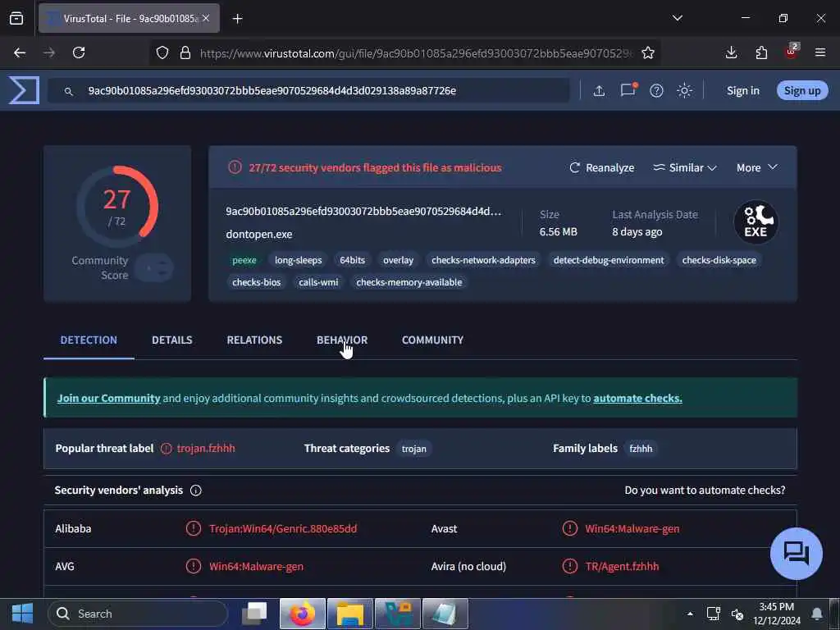Click Do you want to automate checks?

coord(705,491)
